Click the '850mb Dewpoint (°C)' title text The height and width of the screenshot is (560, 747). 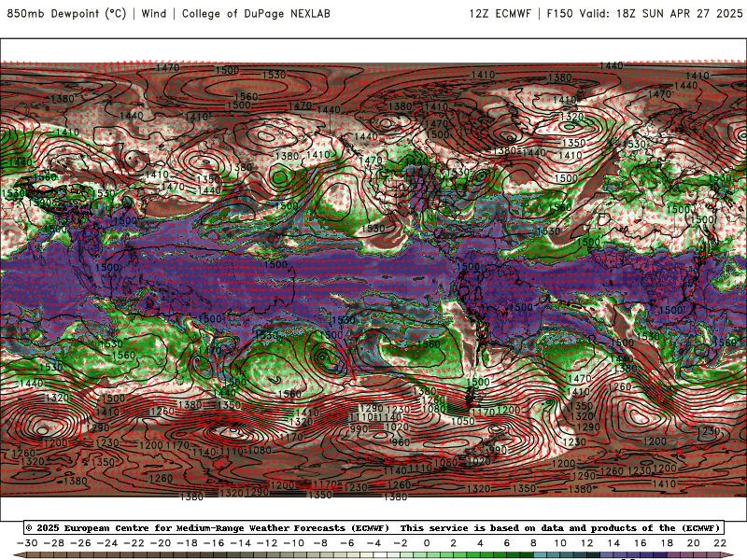tap(66, 13)
